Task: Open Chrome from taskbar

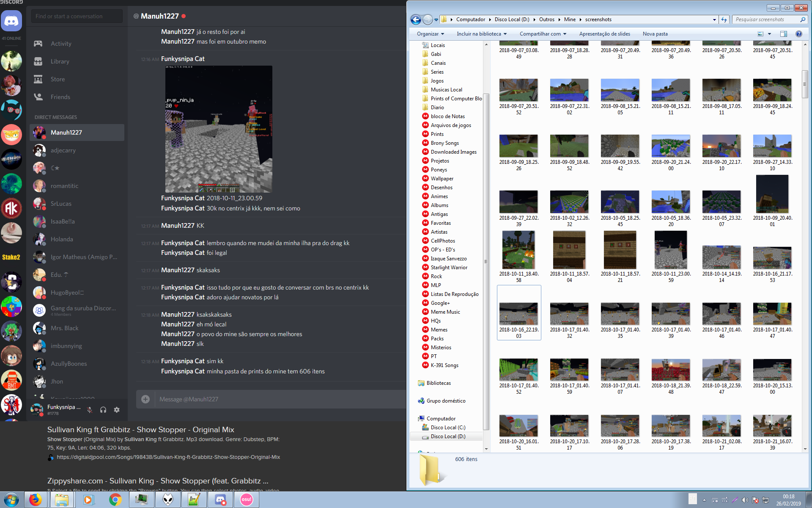Action: [115, 500]
